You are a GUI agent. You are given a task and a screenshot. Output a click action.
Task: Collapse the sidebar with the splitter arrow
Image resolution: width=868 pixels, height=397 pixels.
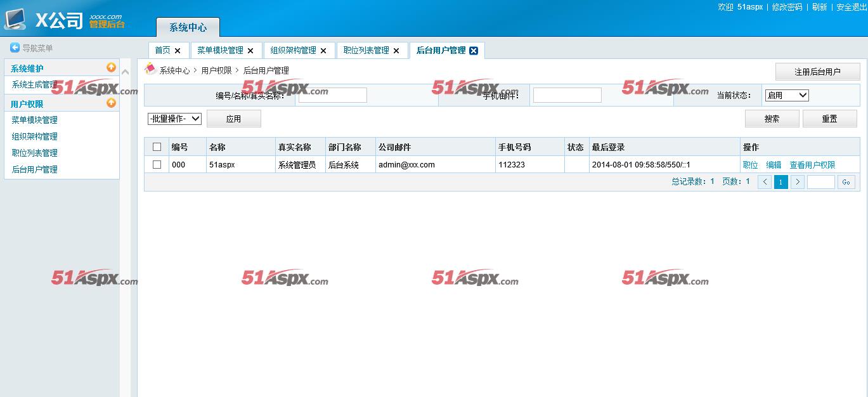pos(125,72)
